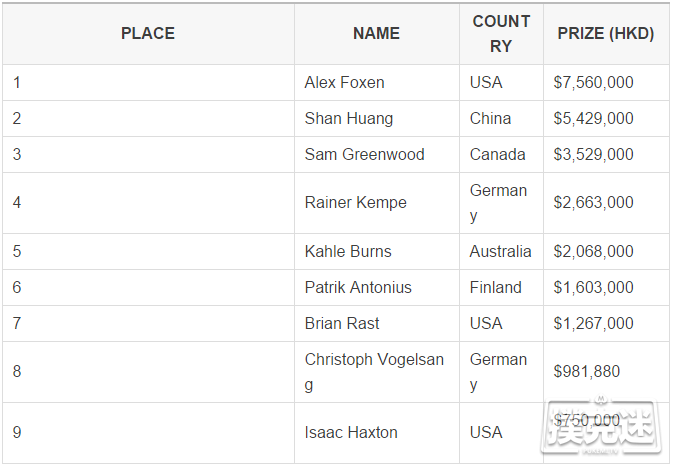Select the name Shan Huang

coord(349,119)
